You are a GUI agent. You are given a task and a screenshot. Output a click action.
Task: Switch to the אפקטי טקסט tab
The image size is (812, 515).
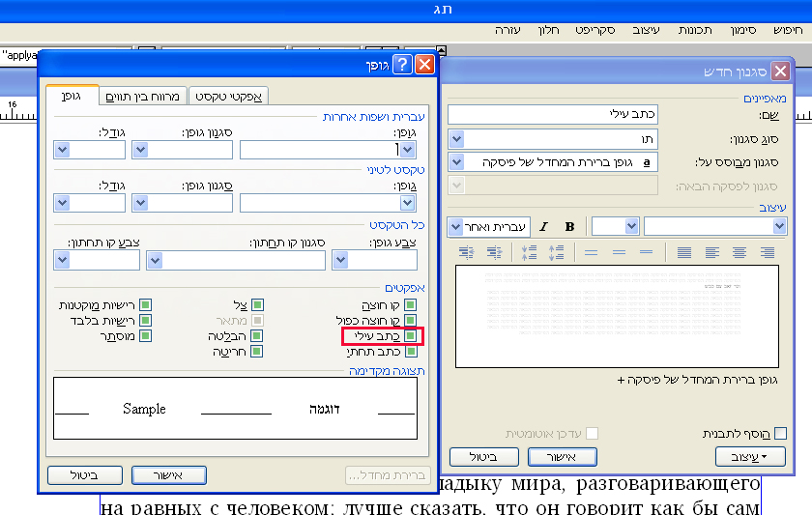[228, 97]
